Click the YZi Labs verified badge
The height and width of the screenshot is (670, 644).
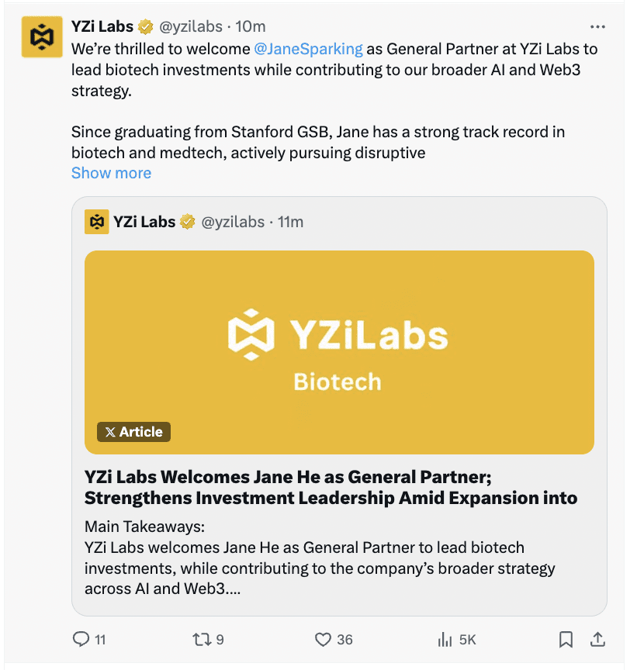point(144,26)
